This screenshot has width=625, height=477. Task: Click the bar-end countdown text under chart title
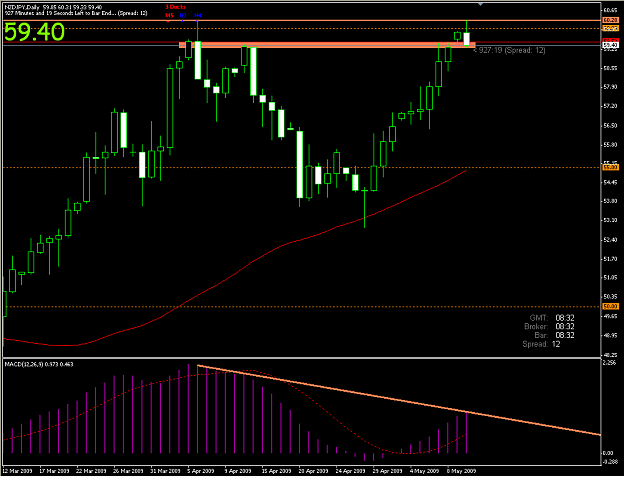(76, 13)
